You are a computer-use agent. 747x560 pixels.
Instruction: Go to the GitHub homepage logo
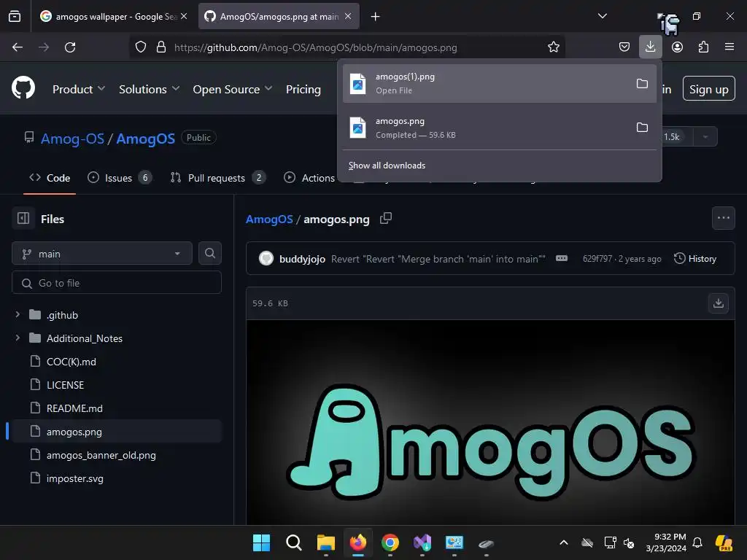(23, 88)
